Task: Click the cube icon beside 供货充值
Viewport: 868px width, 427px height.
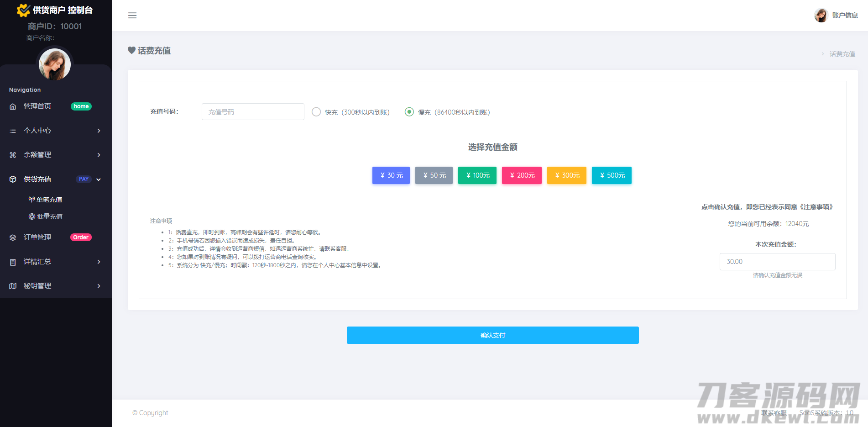Action: pos(13,179)
